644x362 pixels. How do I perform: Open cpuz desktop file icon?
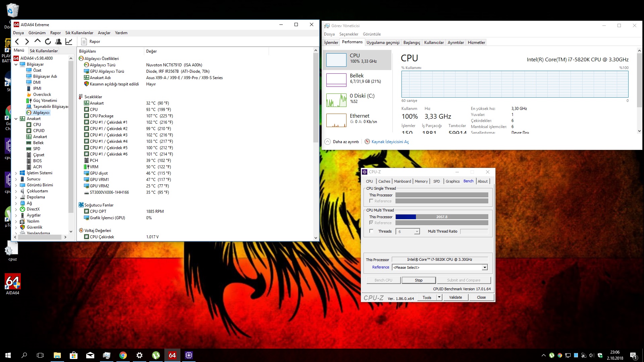[12, 251]
